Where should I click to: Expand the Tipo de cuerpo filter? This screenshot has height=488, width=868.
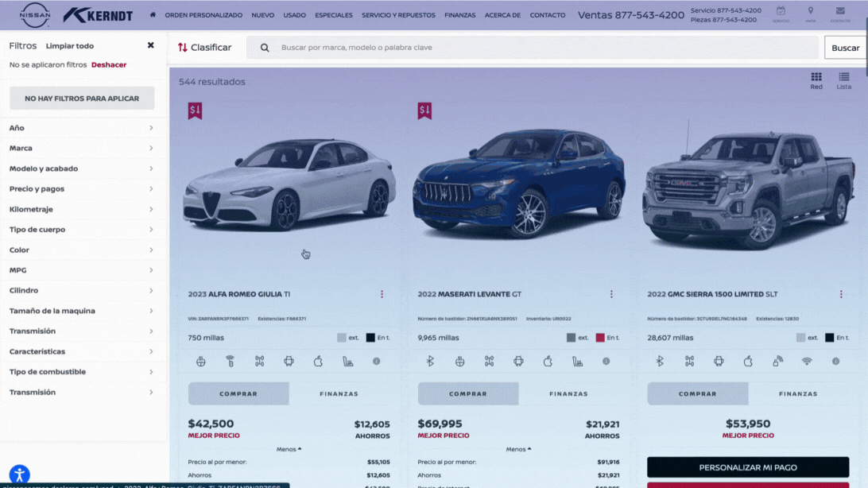tap(81, 230)
